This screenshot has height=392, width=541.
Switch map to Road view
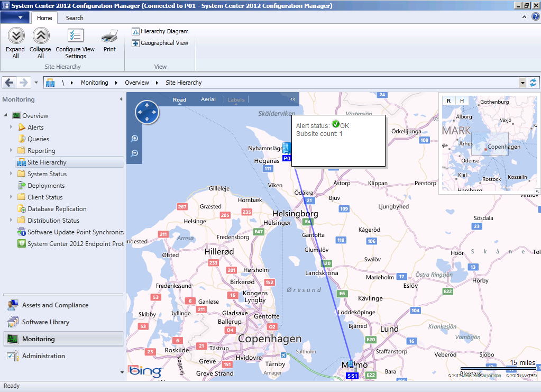click(x=179, y=100)
